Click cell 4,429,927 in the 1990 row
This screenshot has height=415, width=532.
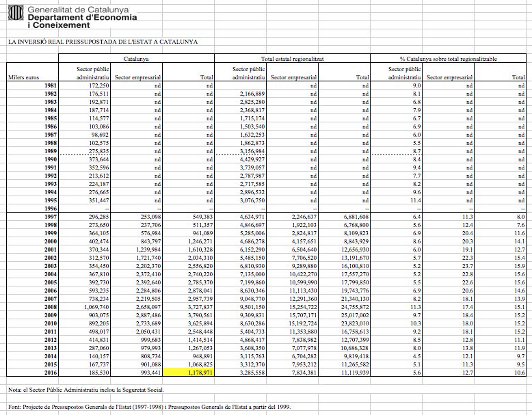[x=252, y=159]
